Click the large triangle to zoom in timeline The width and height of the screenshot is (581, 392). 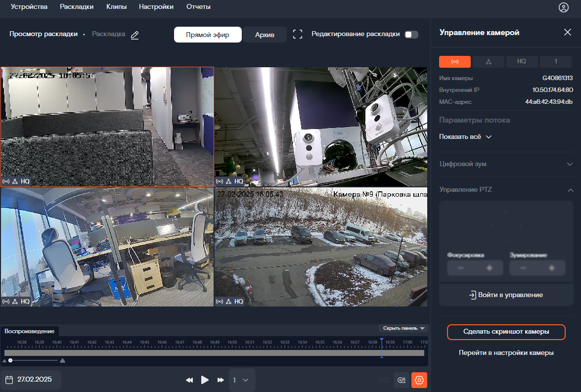pyautogui.click(x=63, y=360)
